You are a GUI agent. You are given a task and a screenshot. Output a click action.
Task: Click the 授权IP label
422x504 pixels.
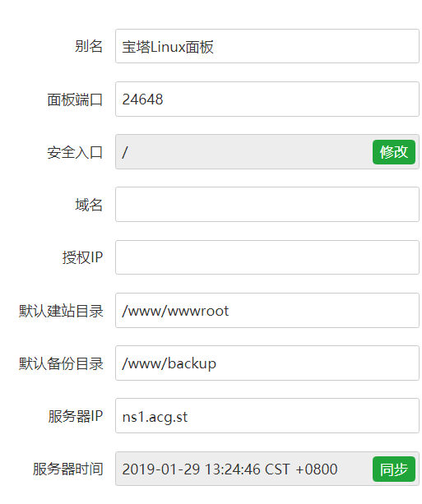click(82, 257)
